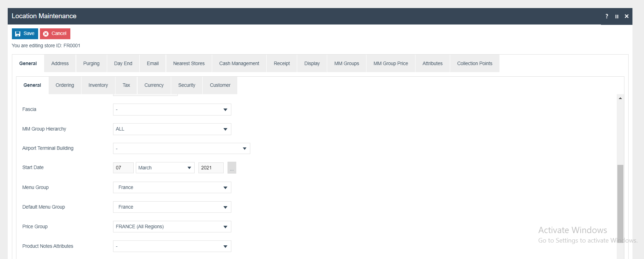Click the help question mark icon
The height and width of the screenshot is (259, 644).
point(607,16)
